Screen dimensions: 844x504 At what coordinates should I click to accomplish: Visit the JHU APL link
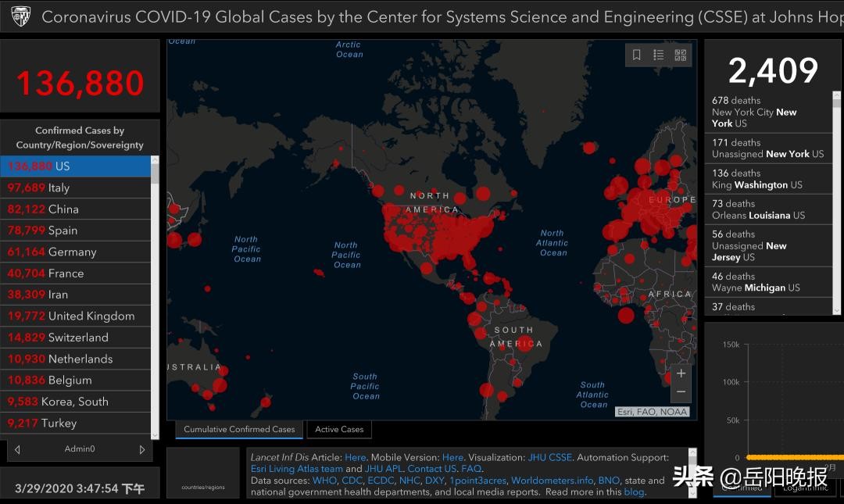(383, 469)
